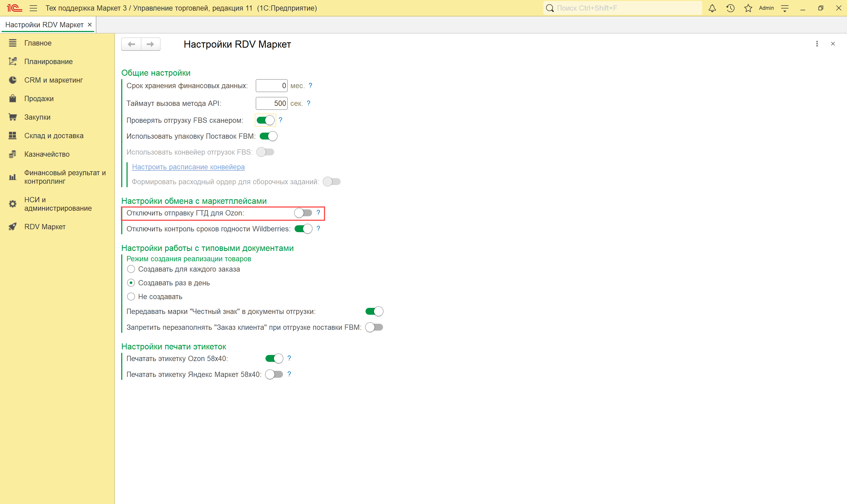Open Склад и доставка section
The height and width of the screenshot is (504, 847).
pyautogui.click(x=54, y=136)
